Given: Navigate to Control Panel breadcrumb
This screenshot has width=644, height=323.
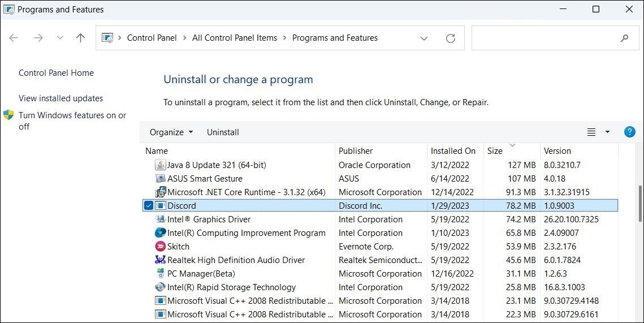Looking at the screenshot, I should 152,38.
